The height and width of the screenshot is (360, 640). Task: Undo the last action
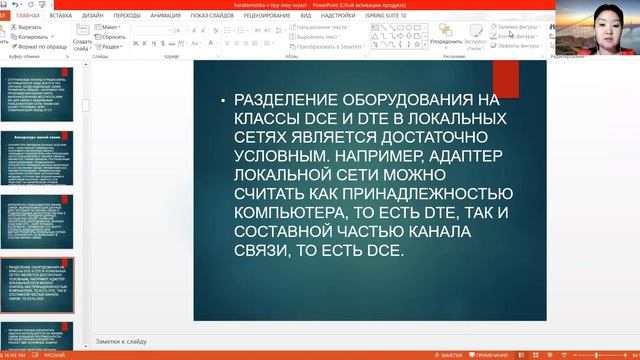16,4
